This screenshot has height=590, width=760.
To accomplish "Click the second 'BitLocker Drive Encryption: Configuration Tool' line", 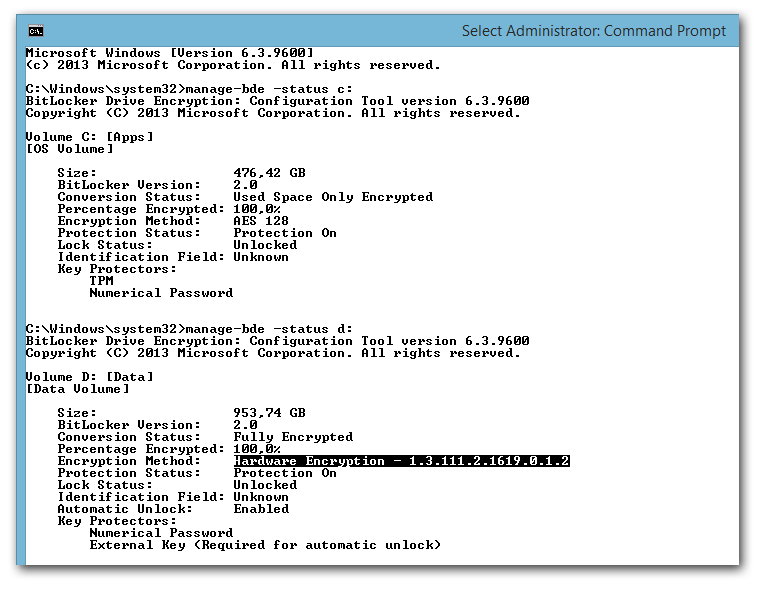I will tap(277, 341).
